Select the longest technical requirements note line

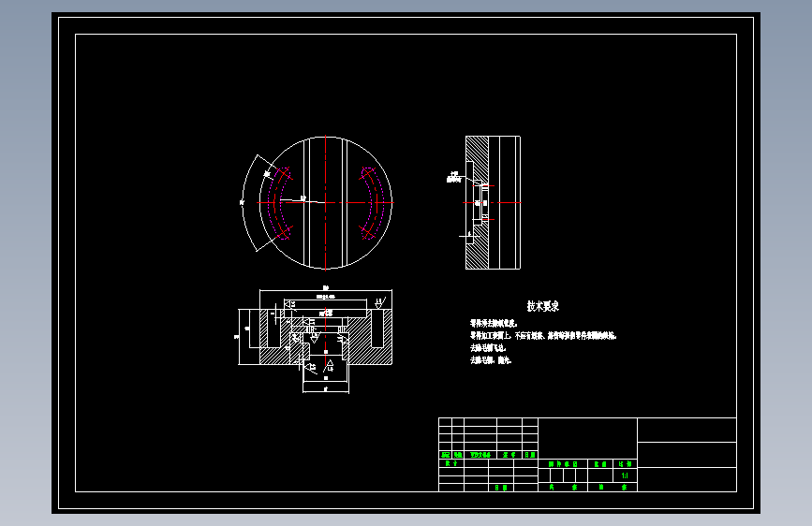(x=543, y=335)
